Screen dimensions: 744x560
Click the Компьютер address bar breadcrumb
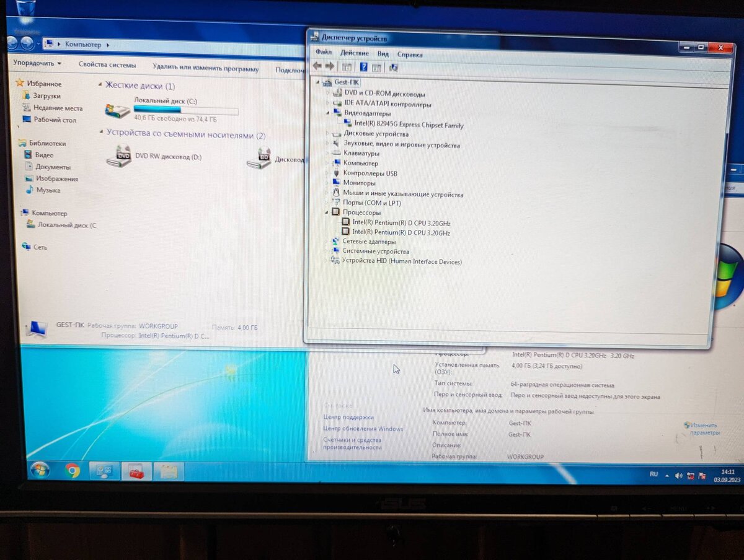tap(82, 45)
